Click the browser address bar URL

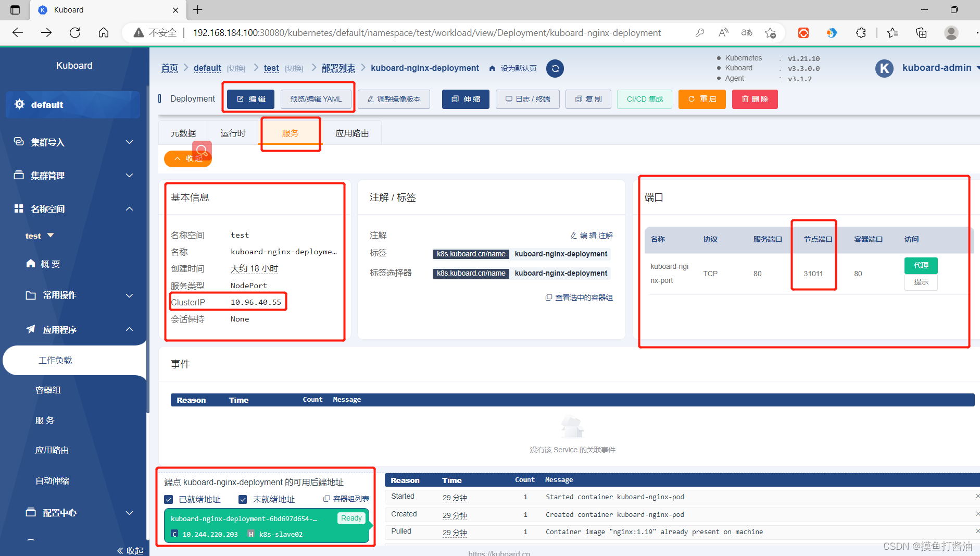427,33
